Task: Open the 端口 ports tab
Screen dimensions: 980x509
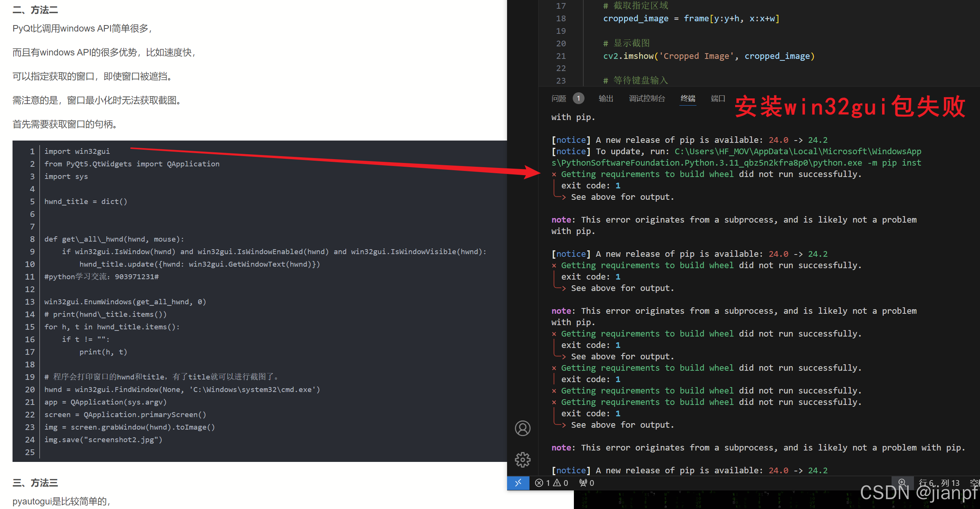Action: click(x=717, y=99)
